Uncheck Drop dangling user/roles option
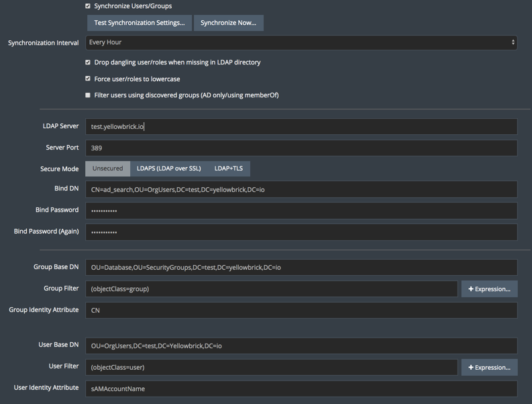The image size is (532, 404). pyautogui.click(x=88, y=62)
